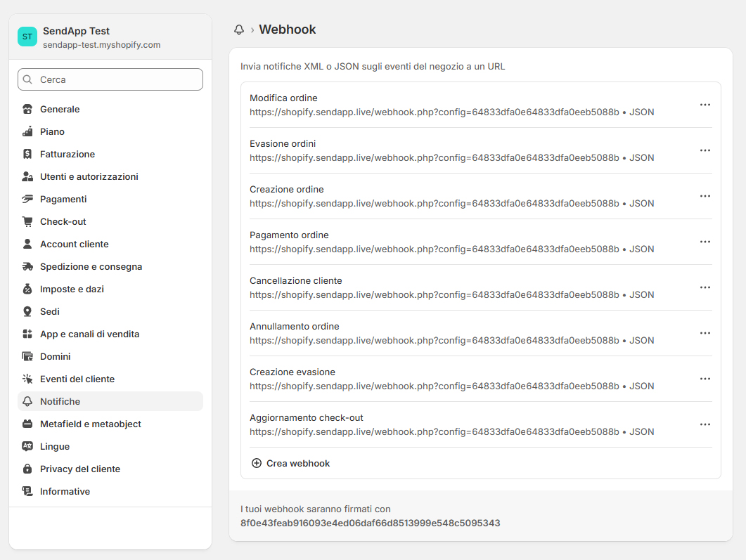Screen dimensions: 746x560
Task: Open the Informative settings page
Action: pyautogui.click(x=110, y=492)
